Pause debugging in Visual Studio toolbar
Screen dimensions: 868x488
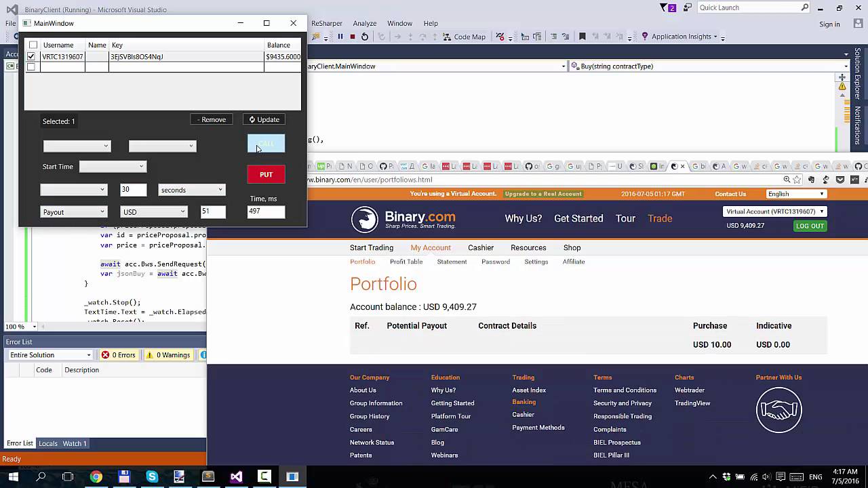coord(340,37)
